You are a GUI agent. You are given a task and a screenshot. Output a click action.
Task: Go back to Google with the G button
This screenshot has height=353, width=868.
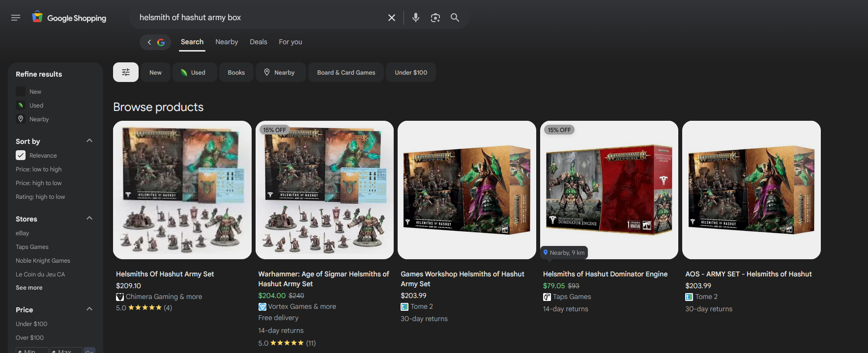coord(155,42)
